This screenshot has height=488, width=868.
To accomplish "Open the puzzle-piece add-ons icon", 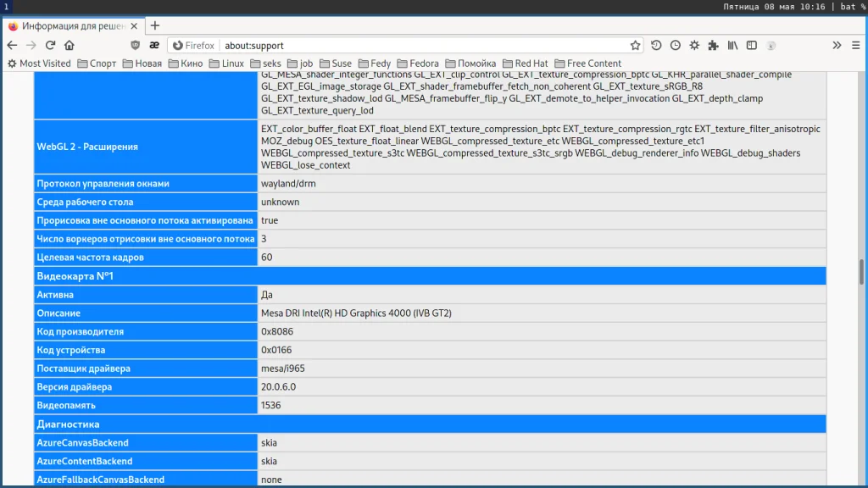I will (714, 46).
